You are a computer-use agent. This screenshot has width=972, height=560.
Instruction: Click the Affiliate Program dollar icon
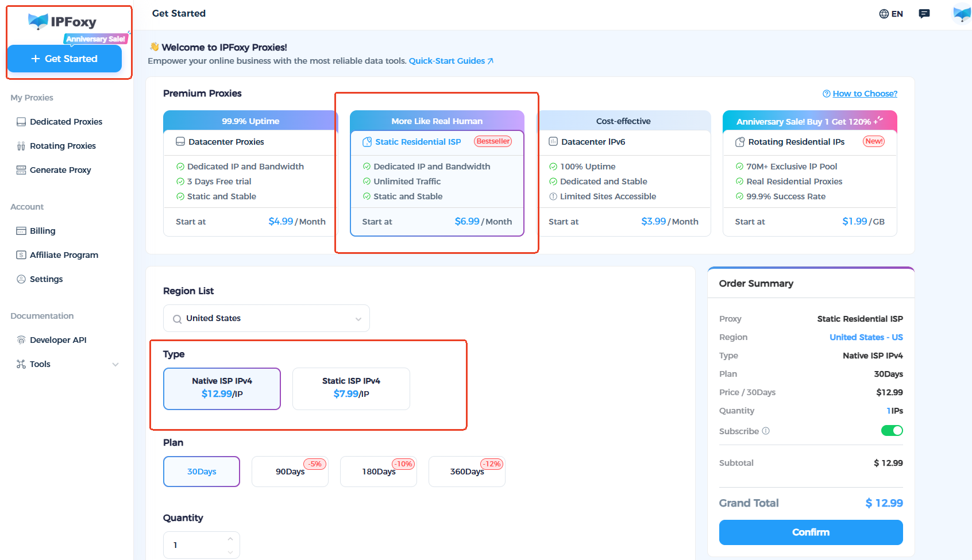(x=21, y=255)
